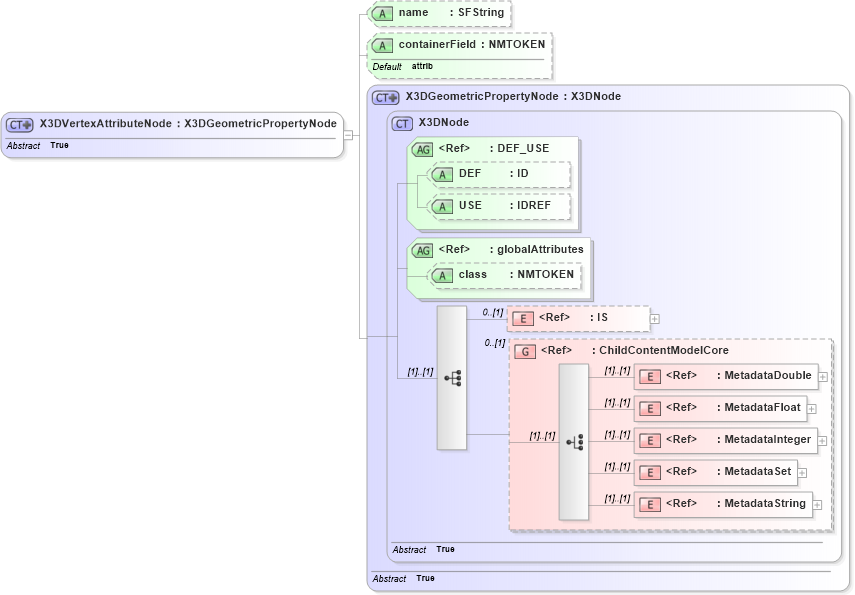
Task: Click the A icon beside name attribute
Action: (382, 14)
